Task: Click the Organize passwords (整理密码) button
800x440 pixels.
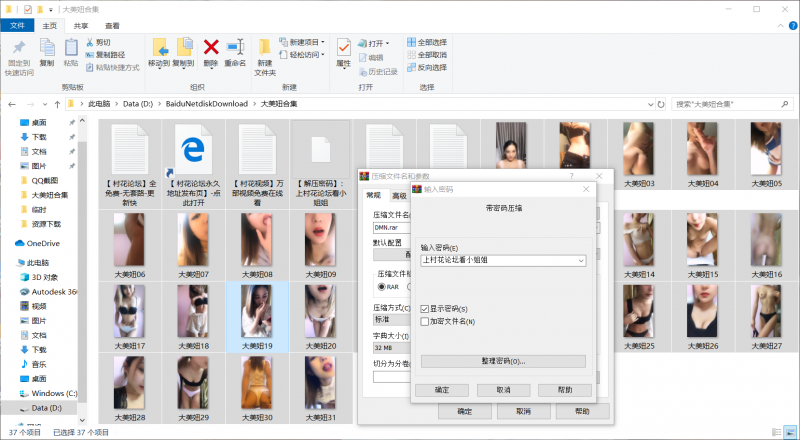Action: [503, 360]
